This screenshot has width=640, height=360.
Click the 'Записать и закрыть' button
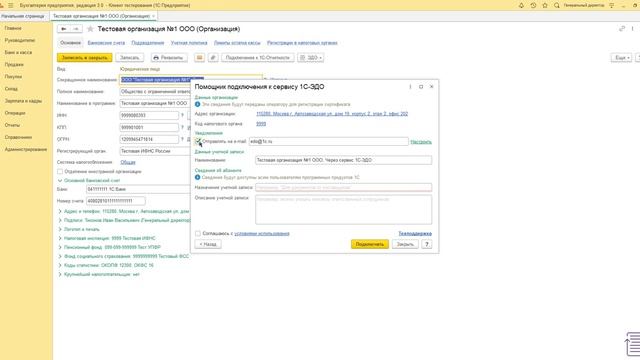point(84,58)
